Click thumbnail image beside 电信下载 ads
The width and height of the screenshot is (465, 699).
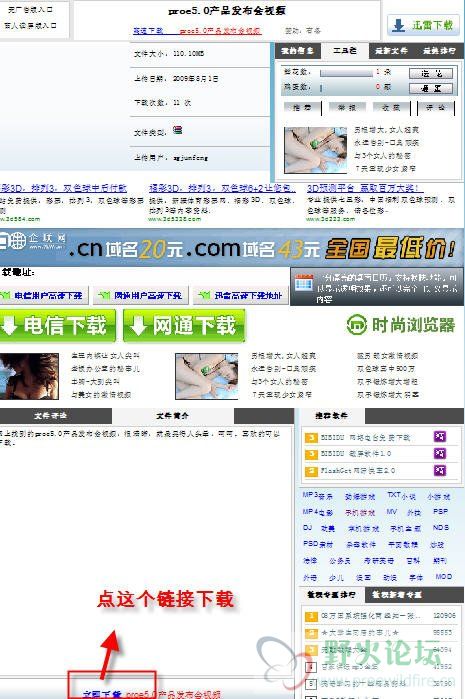pyautogui.click(x=29, y=376)
